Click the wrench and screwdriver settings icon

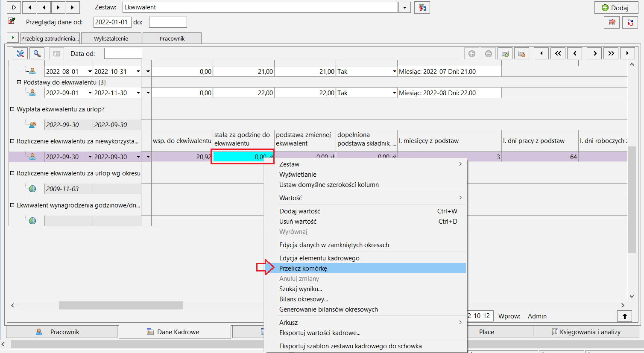(20, 53)
